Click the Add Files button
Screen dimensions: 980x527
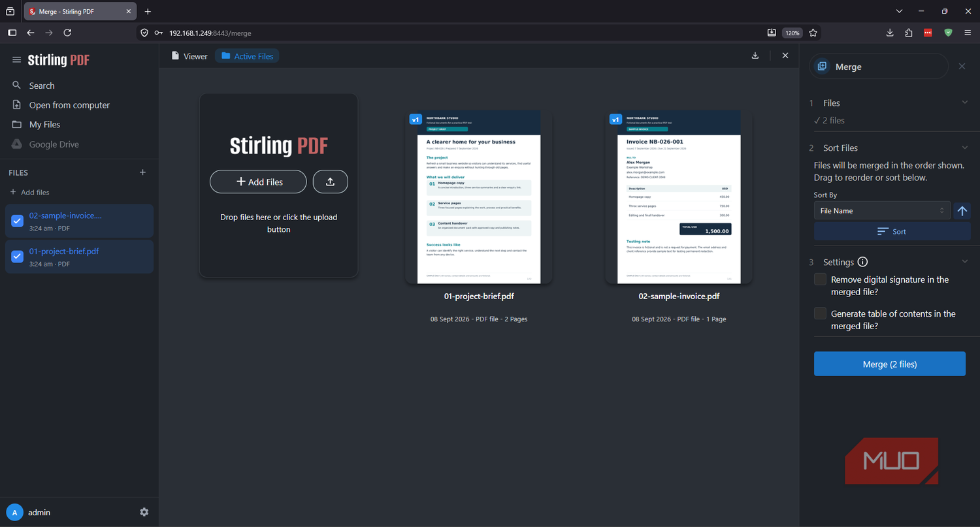(x=258, y=182)
